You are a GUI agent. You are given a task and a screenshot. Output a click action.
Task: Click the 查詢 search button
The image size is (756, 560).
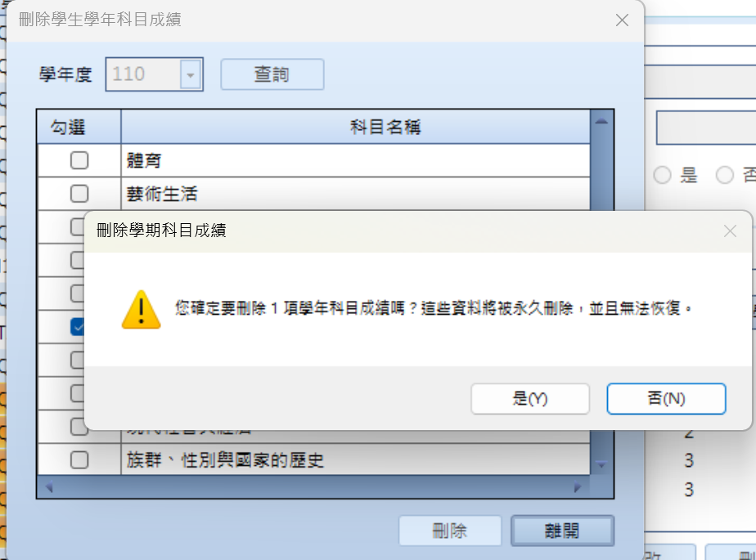[272, 74]
